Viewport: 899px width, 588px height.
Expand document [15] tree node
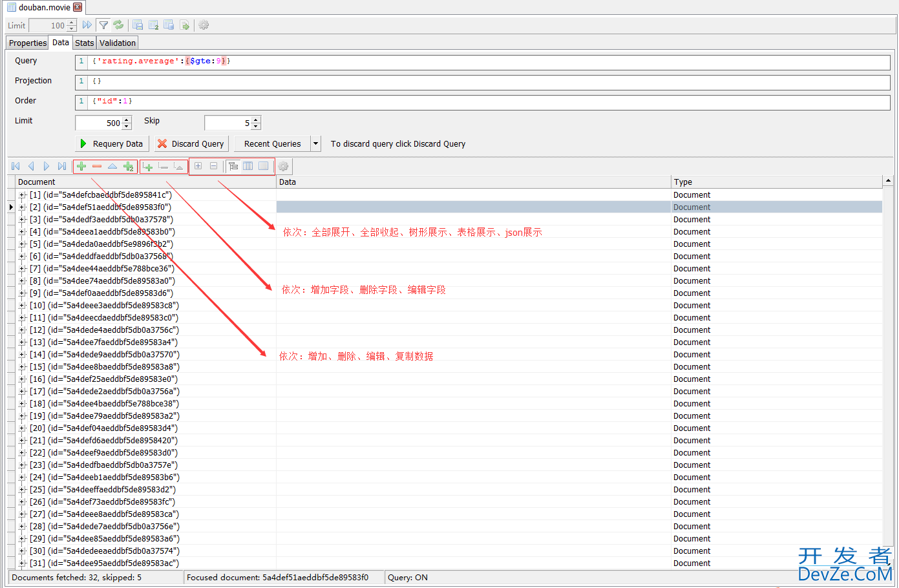(22, 366)
